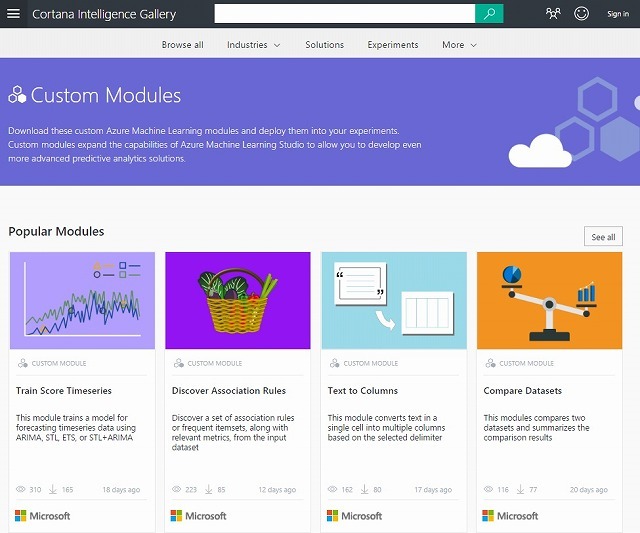
Task: Open the Compare Datasets scale thumbnail
Action: click(549, 300)
